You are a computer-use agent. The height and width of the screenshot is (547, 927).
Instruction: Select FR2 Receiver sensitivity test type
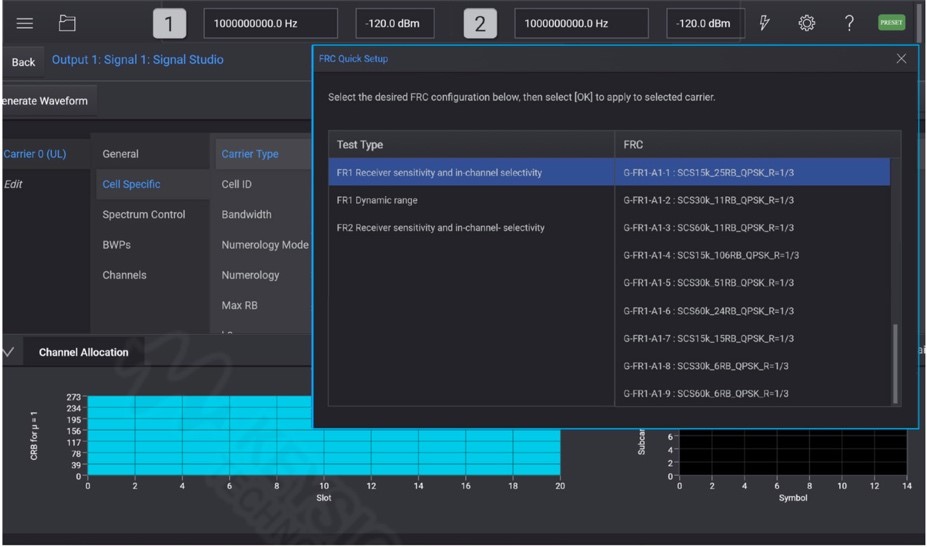point(471,228)
